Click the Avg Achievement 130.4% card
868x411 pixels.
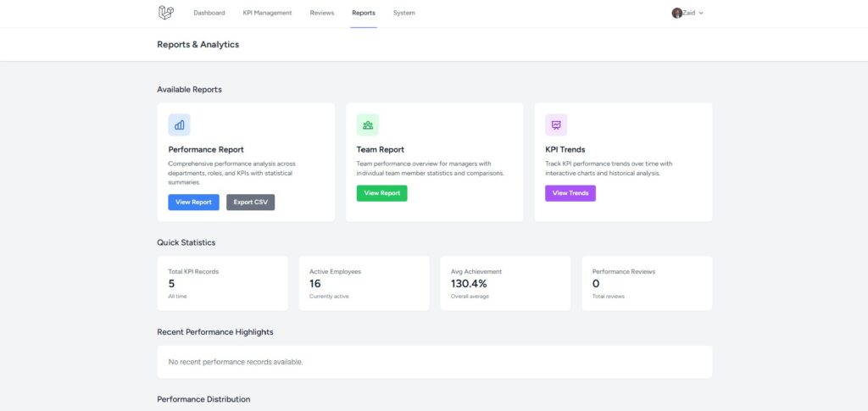pyautogui.click(x=505, y=283)
